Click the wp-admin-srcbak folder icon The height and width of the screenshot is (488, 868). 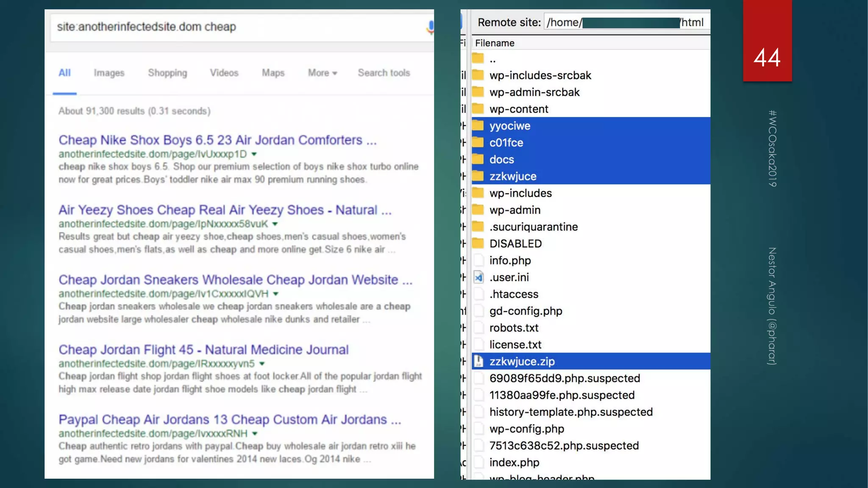(x=478, y=92)
